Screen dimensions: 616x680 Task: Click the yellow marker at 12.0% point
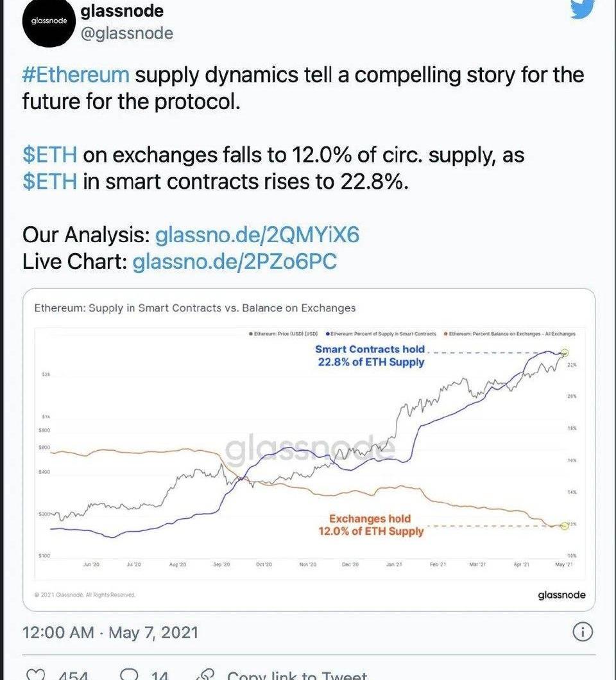tap(565, 525)
